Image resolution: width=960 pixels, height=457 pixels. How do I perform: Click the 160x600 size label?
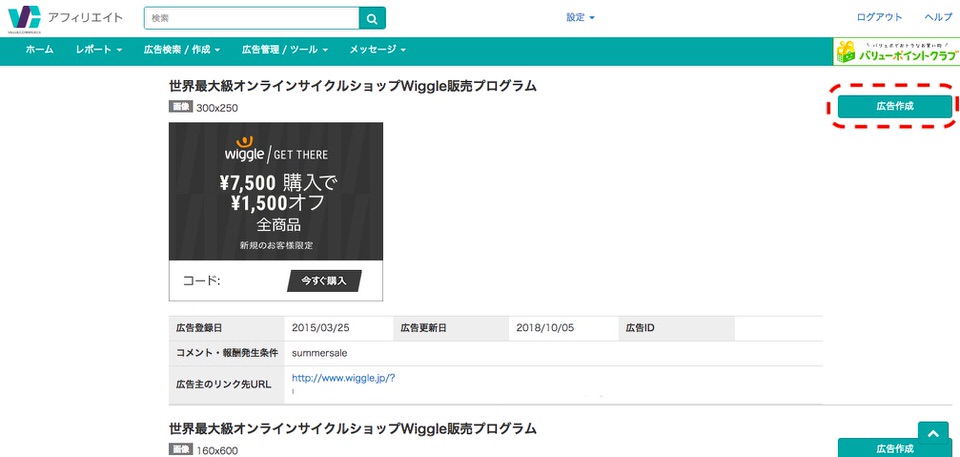pos(217,450)
